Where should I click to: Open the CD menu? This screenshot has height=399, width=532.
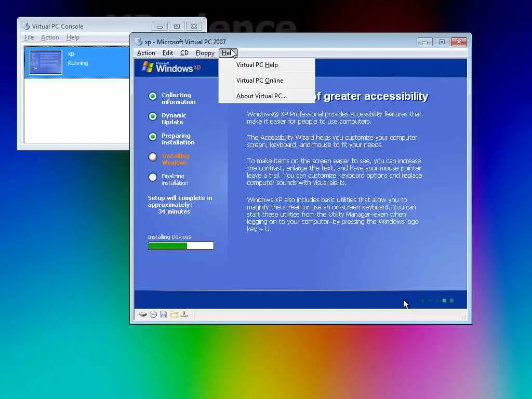[184, 53]
